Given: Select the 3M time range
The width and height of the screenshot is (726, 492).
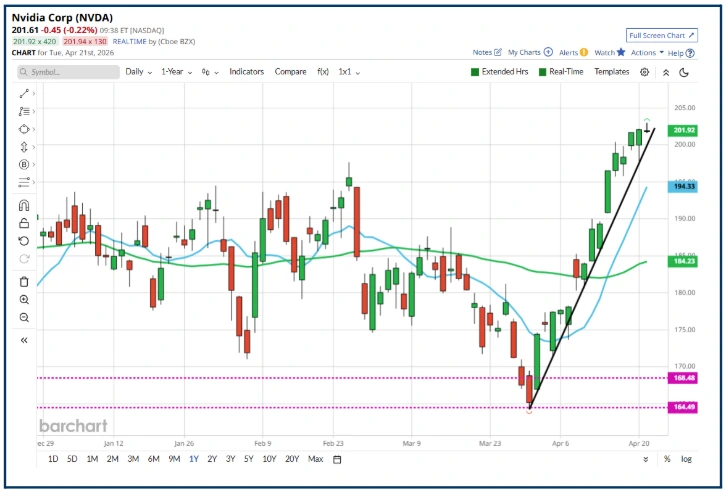Looking at the screenshot, I should (133, 459).
